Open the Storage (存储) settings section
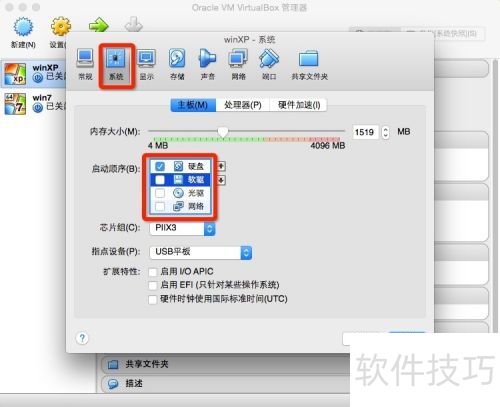The width and height of the screenshot is (500, 407). tap(177, 64)
